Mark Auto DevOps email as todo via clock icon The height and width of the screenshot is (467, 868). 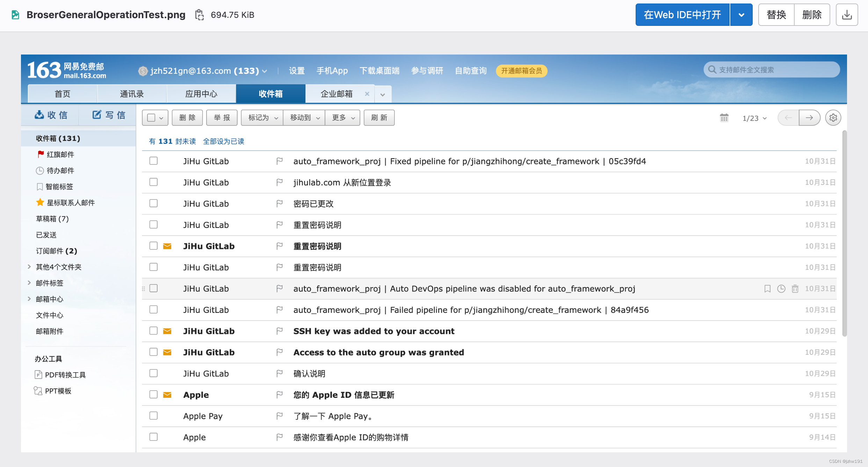tap(781, 288)
